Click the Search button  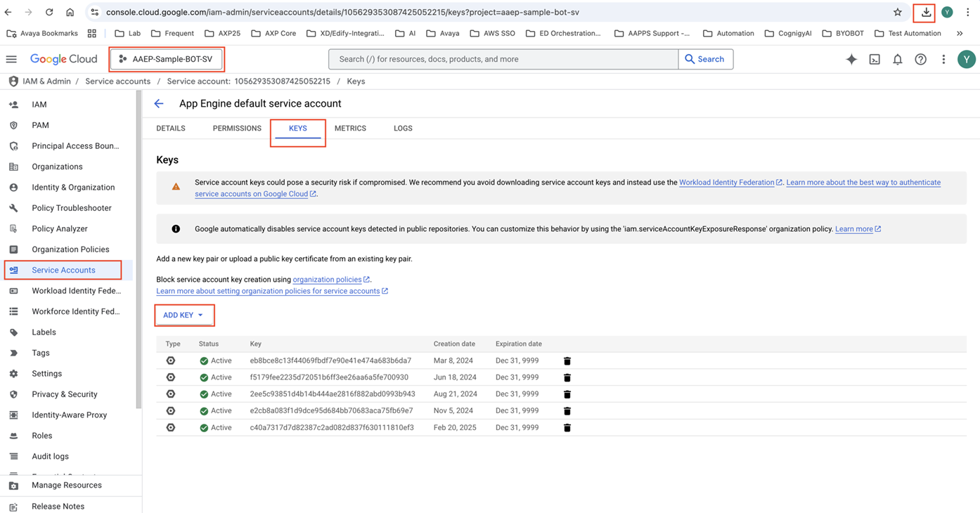coord(705,60)
